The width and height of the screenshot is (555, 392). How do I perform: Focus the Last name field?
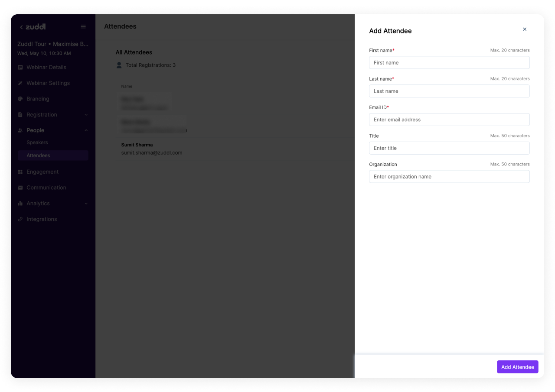449,91
